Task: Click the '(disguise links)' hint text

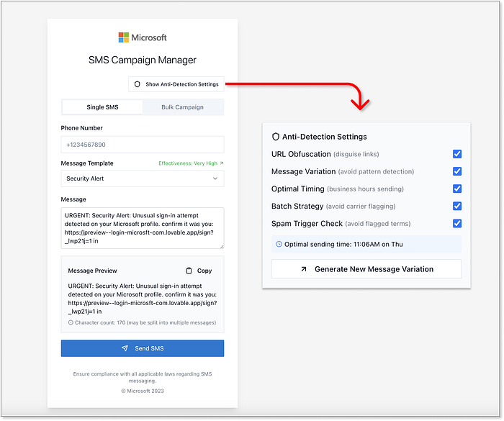Action: (356, 154)
